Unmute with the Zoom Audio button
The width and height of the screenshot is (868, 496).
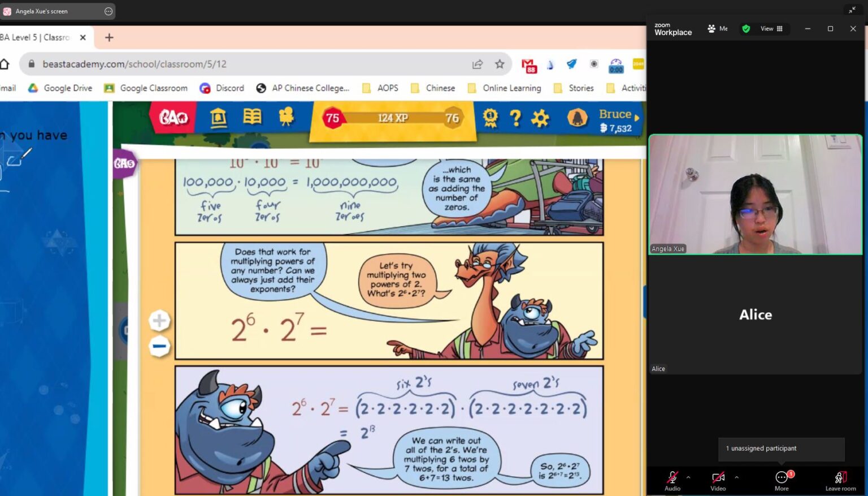[x=672, y=481]
